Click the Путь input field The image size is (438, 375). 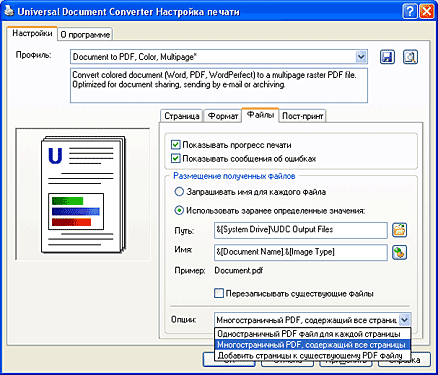(301, 230)
